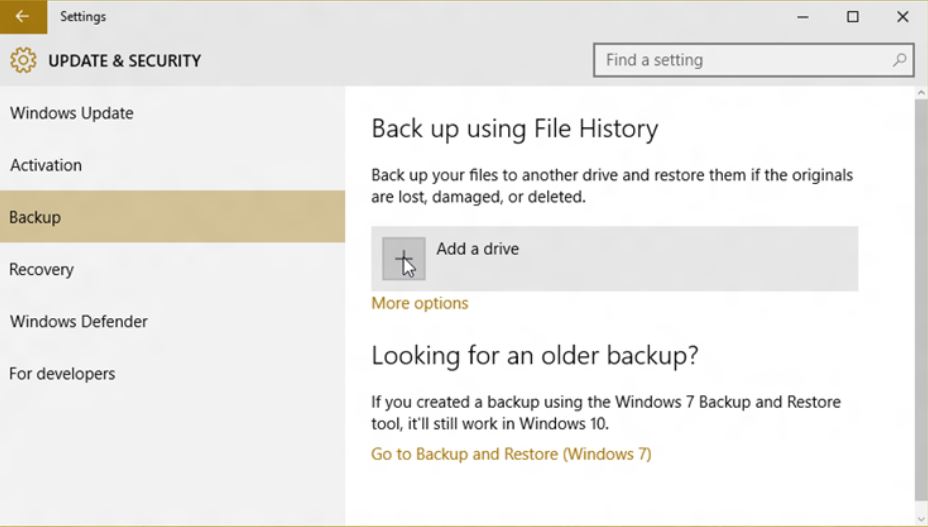This screenshot has height=527, width=928.
Task: Go to Backup and Restore (Windows 7)
Action: 511,454
